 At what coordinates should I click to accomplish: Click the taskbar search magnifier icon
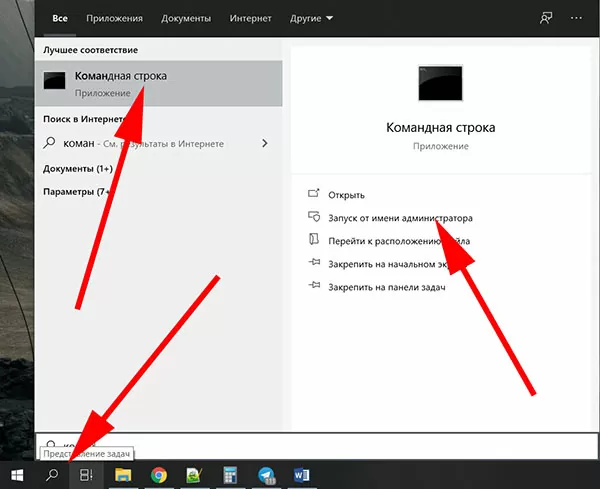(52, 476)
